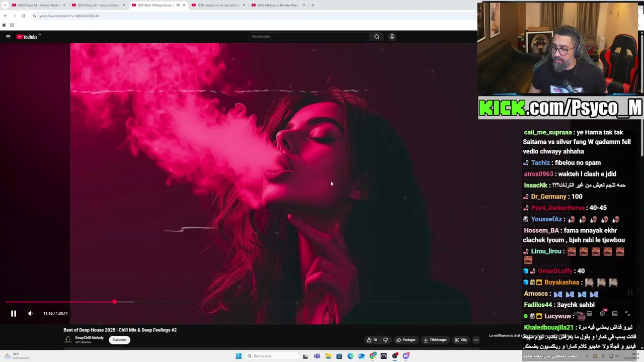Click Hossem_BA's chat message

pos(574,235)
